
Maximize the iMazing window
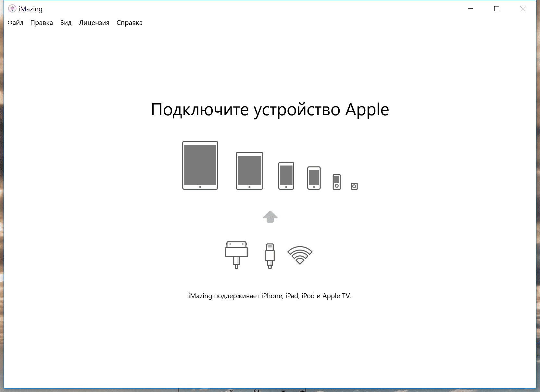click(x=496, y=9)
